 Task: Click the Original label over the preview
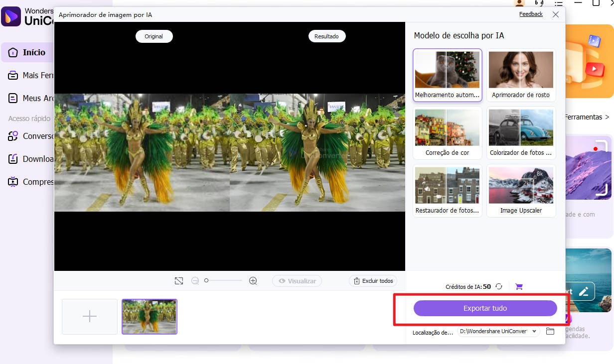(x=154, y=36)
